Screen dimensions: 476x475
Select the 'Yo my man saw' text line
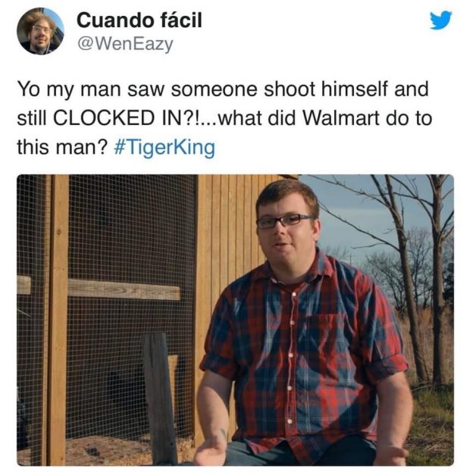pyautogui.click(x=223, y=89)
